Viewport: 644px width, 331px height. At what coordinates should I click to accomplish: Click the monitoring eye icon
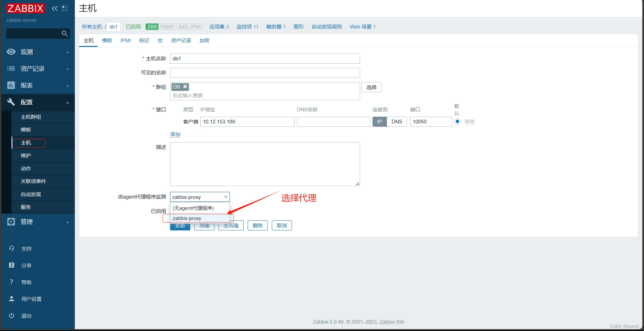pos(11,52)
